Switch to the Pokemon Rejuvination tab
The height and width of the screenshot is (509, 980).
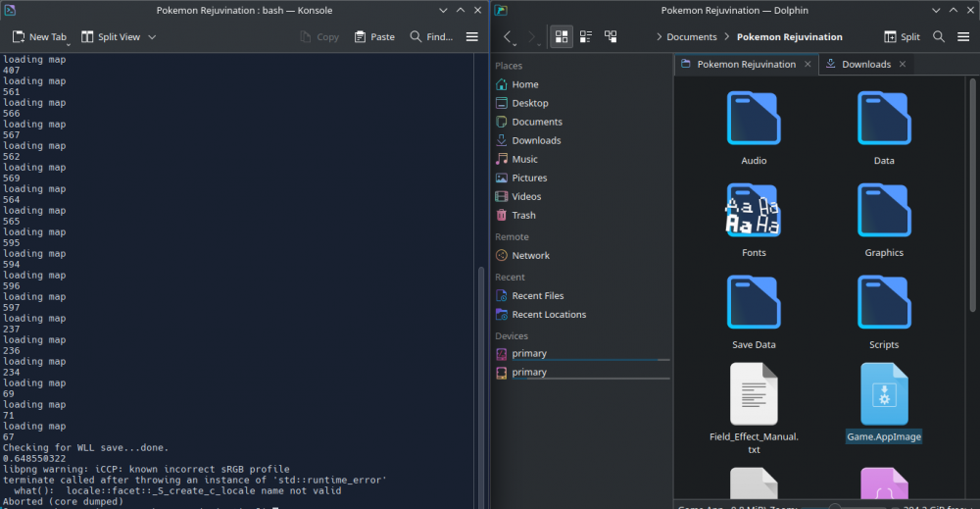[x=746, y=65]
